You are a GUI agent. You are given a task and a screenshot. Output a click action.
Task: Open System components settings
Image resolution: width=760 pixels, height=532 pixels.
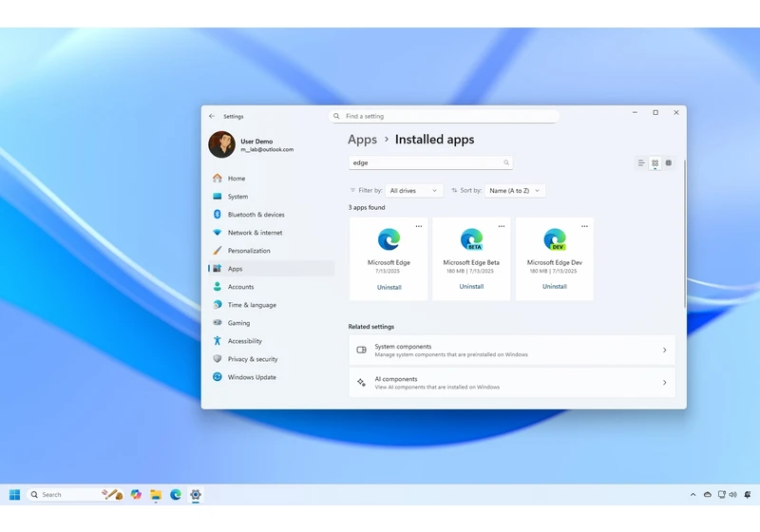(x=512, y=350)
